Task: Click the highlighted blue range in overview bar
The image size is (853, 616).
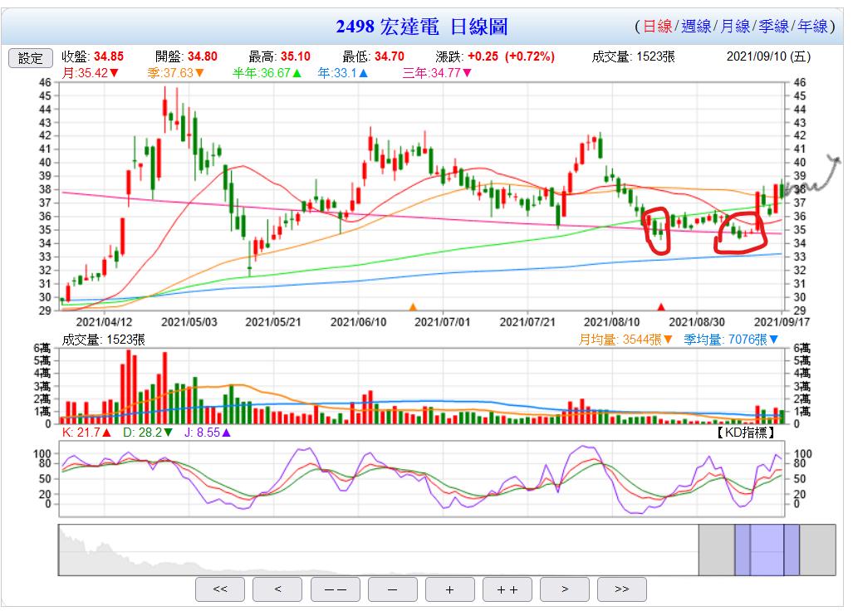Action: [767, 550]
